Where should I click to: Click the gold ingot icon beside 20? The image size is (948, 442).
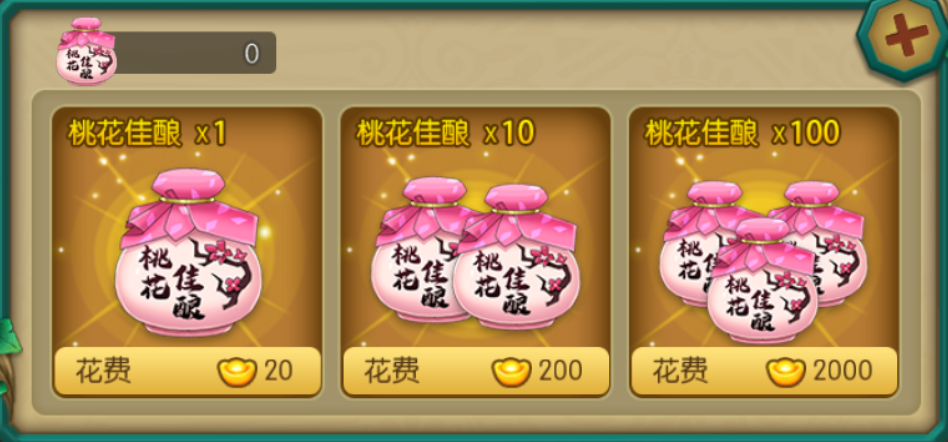tap(237, 371)
